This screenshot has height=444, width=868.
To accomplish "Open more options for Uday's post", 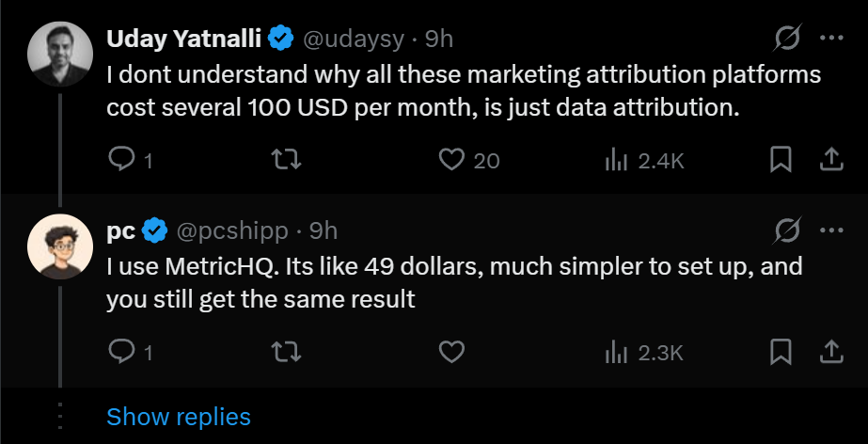I will (831, 39).
